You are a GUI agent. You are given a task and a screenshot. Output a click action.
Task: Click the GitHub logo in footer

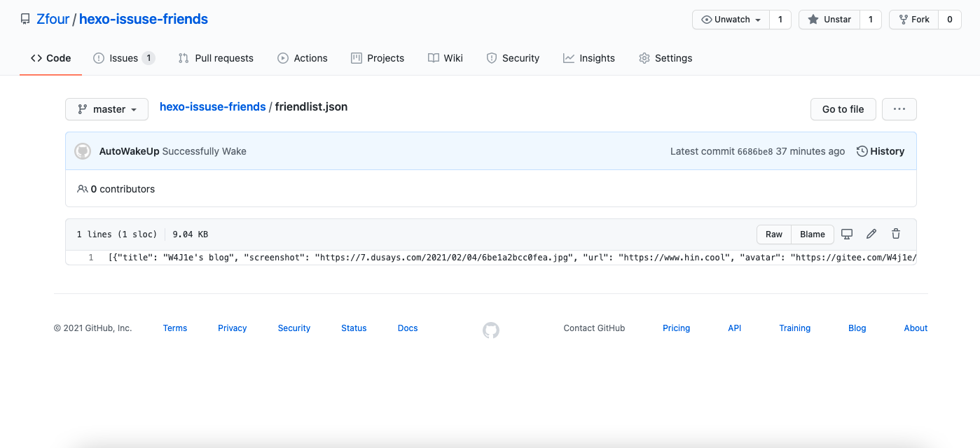[x=491, y=330]
